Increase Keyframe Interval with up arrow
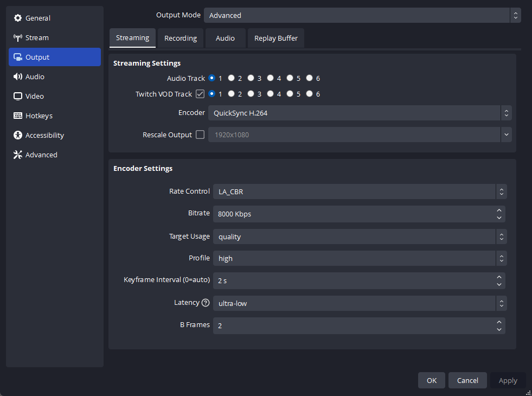 coord(499,277)
